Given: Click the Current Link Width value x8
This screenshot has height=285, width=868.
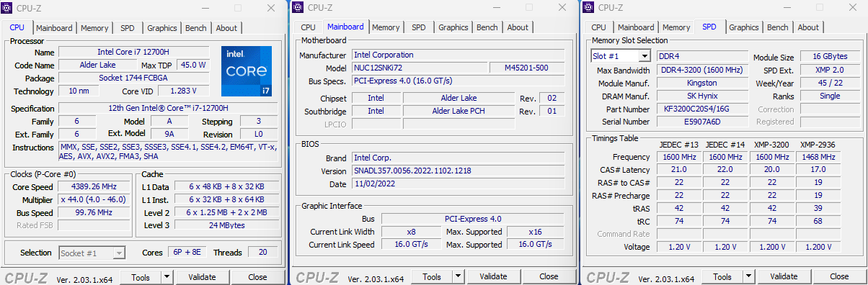Looking at the screenshot, I should pos(411,232).
